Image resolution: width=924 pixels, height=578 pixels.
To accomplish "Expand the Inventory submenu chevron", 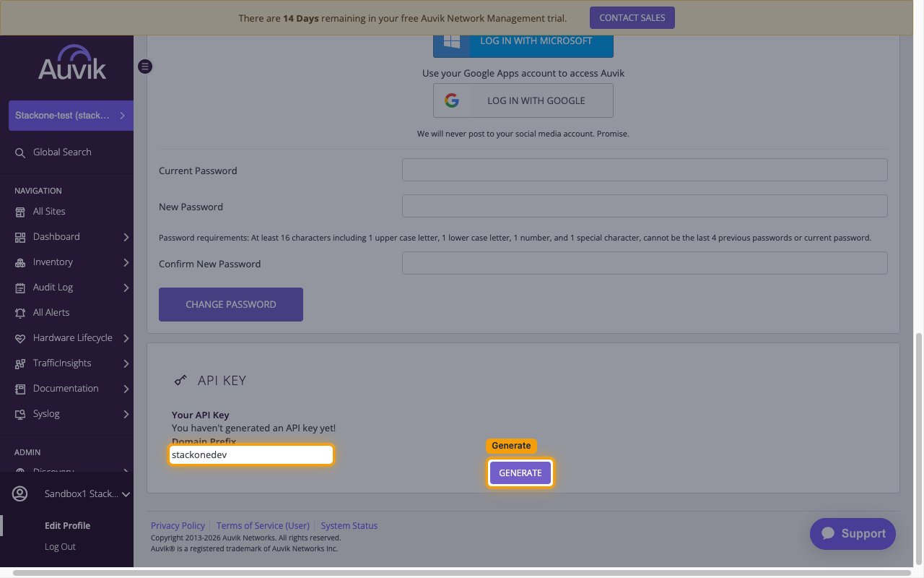I will click(126, 262).
